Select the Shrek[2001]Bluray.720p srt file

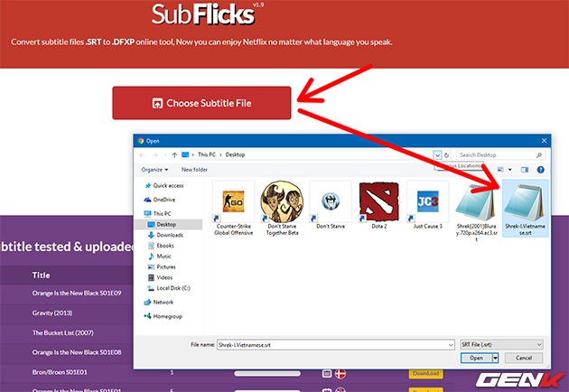477,212
